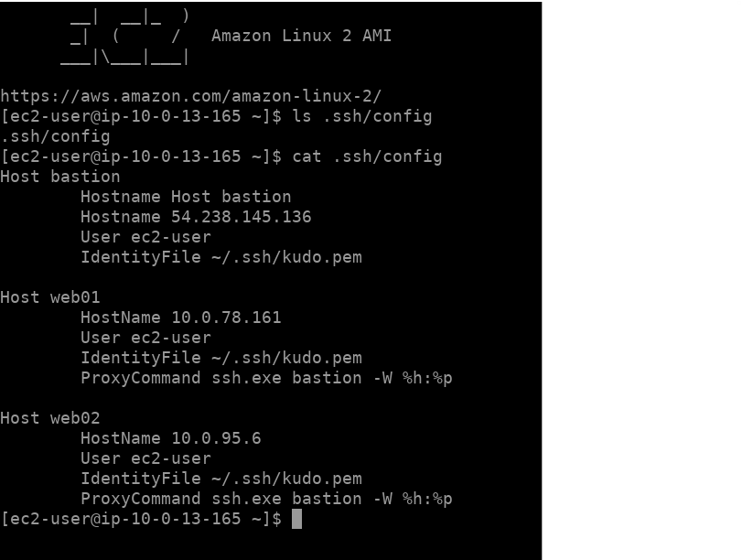Click the web02 HostName IP 10.0.95.6
The height and width of the screenshot is (560, 742).
216,438
